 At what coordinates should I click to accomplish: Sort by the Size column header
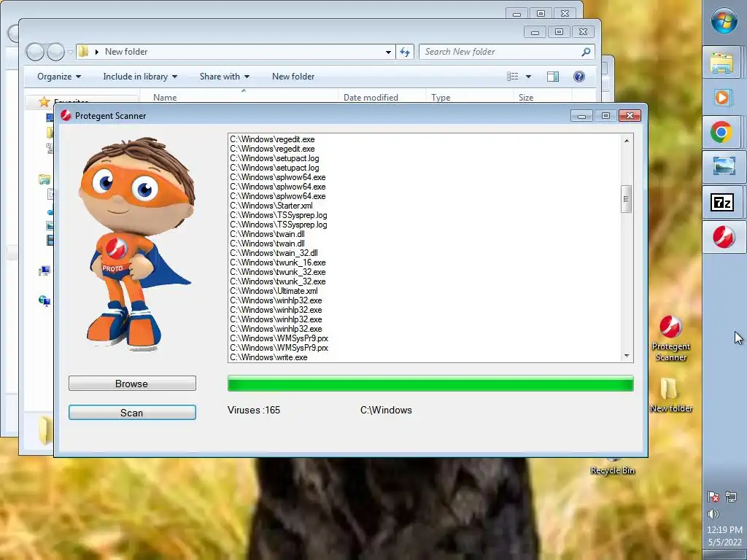coord(526,97)
